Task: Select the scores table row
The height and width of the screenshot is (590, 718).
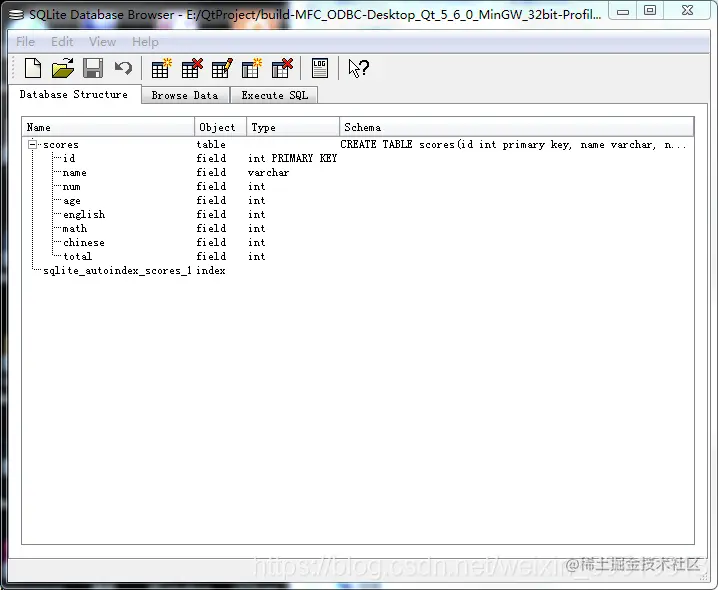Action: tap(358, 144)
